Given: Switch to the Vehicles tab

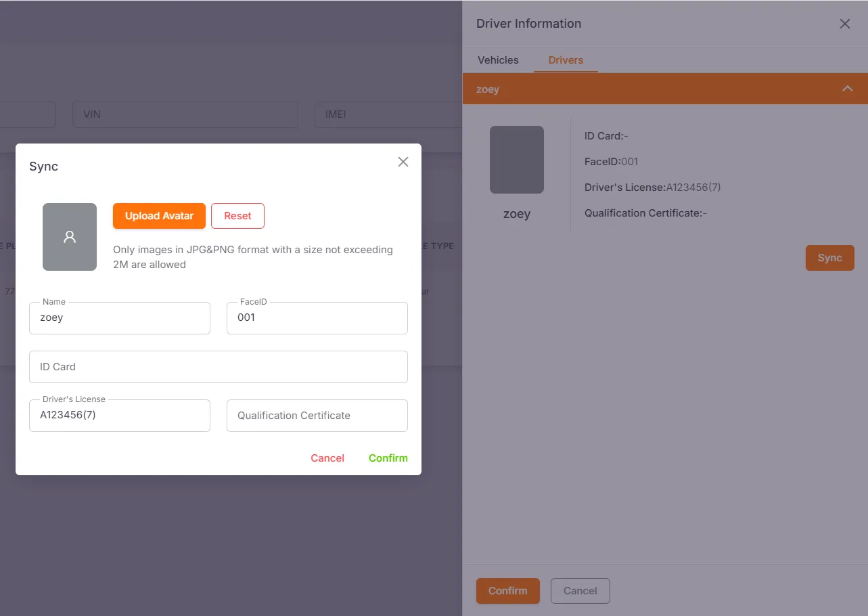Looking at the screenshot, I should click(x=498, y=60).
